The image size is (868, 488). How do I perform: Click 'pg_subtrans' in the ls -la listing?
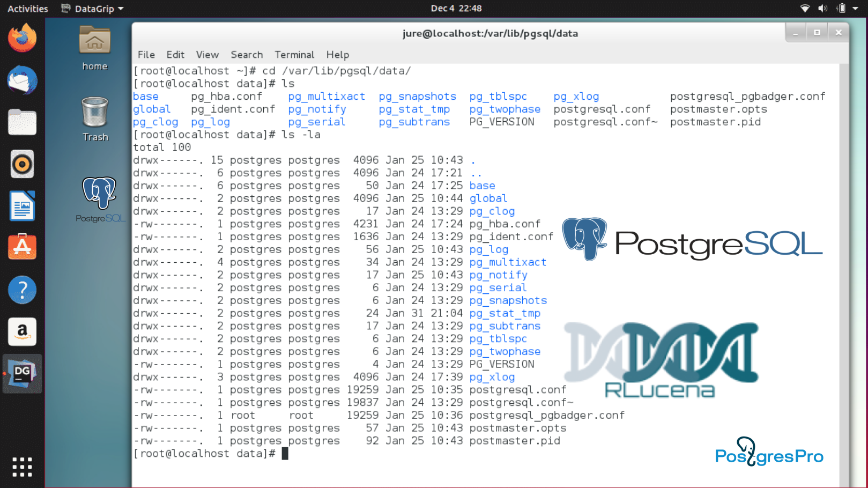[505, 326]
